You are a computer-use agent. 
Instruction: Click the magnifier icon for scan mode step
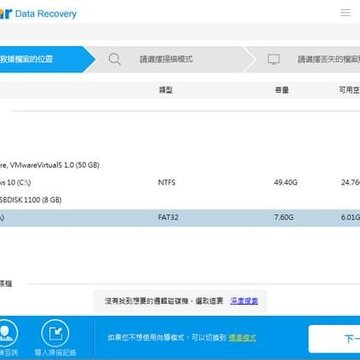[114, 59]
